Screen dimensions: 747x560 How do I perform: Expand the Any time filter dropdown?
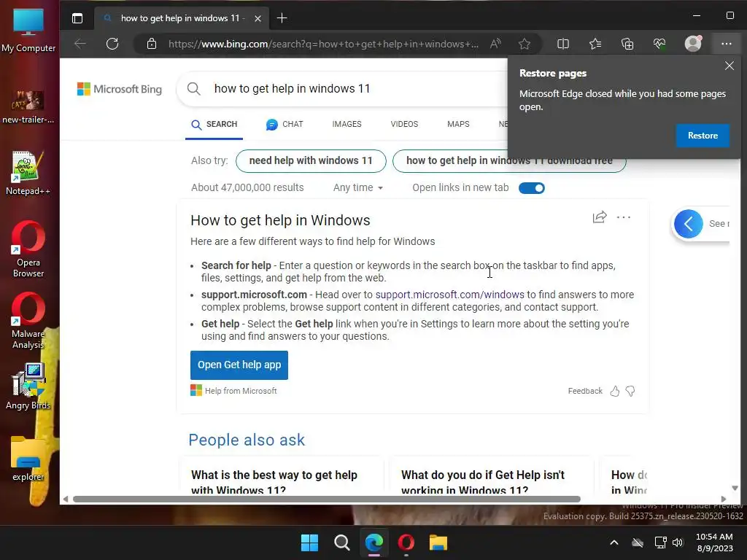357,187
